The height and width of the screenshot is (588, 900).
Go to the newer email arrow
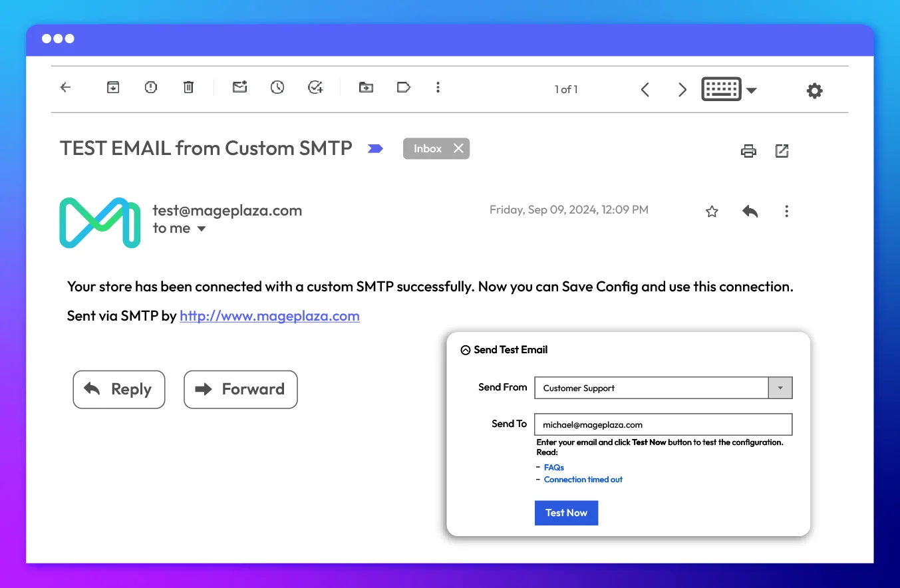point(645,90)
